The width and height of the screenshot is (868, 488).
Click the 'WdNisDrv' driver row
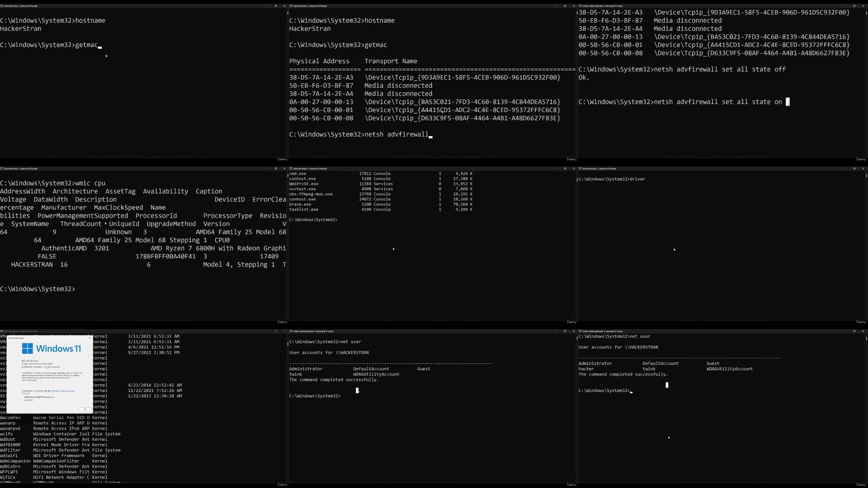point(54,466)
